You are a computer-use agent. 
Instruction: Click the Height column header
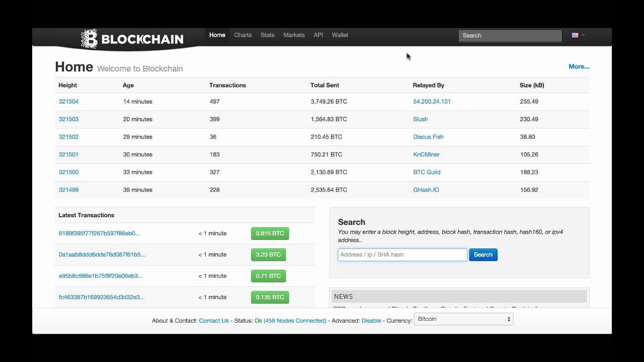[x=68, y=85]
